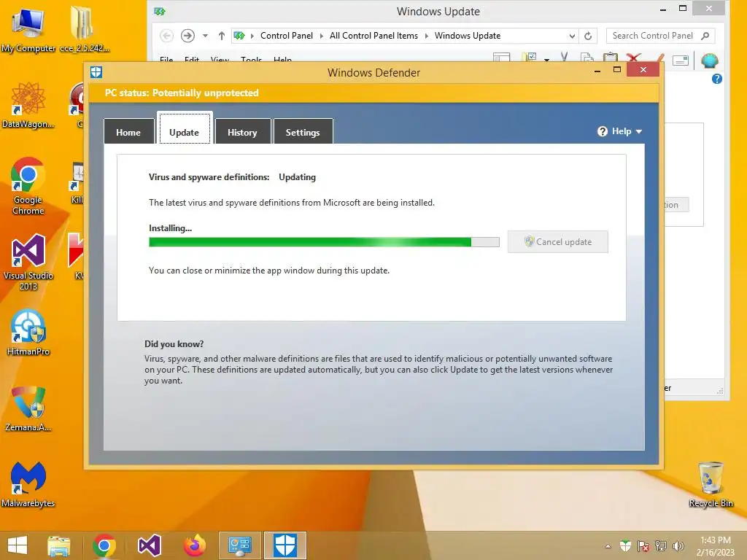Click the Help question mark icon in Defender

pos(603,131)
